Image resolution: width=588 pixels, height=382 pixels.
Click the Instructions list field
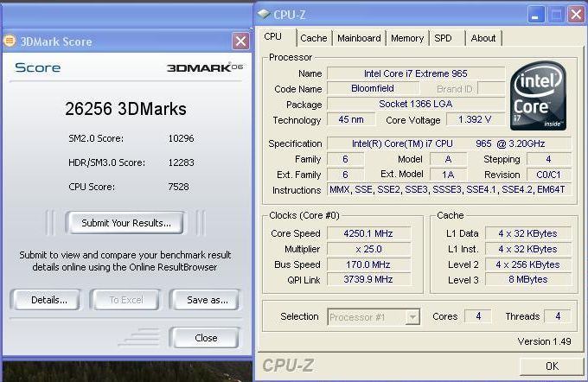pos(449,189)
